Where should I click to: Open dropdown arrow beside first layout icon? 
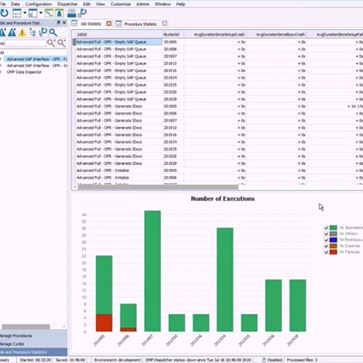tap(24, 14)
